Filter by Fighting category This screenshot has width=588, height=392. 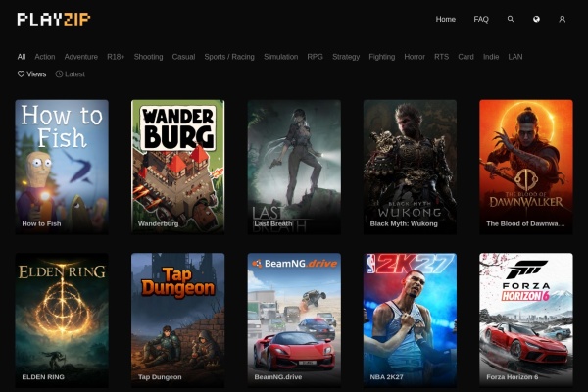(x=382, y=57)
